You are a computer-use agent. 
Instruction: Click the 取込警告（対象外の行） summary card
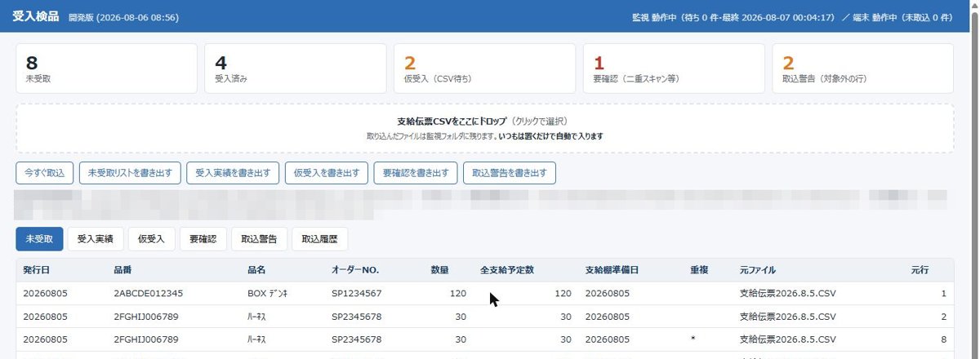coord(863,69)
